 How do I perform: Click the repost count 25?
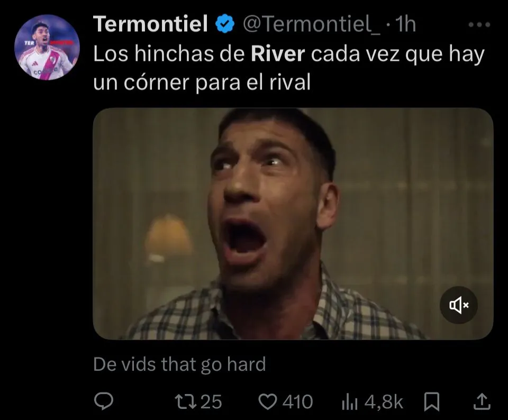211,402
